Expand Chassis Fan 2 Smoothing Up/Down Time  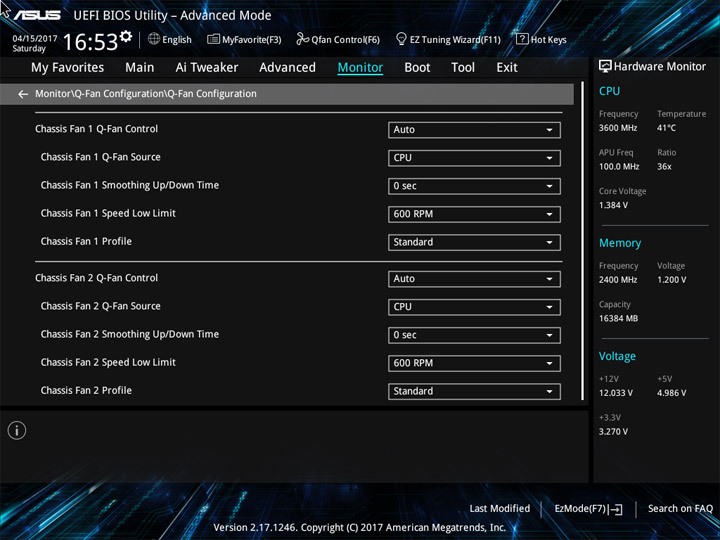(474, 335)
